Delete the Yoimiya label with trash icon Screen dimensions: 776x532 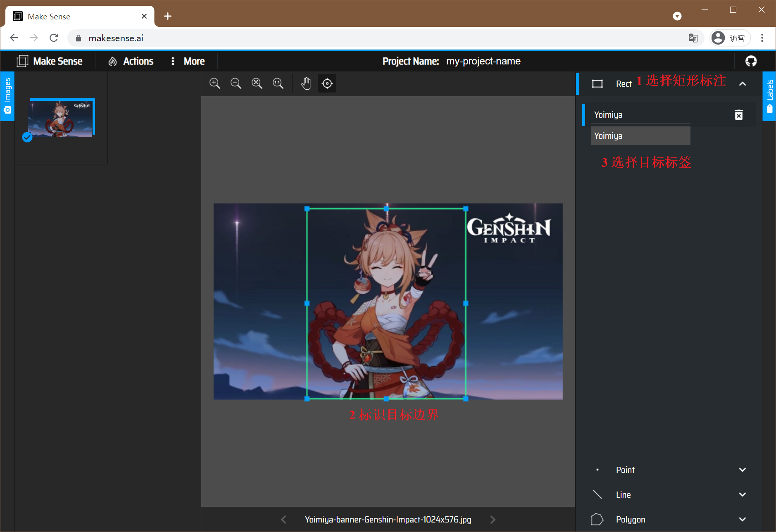tap(739, 115)
